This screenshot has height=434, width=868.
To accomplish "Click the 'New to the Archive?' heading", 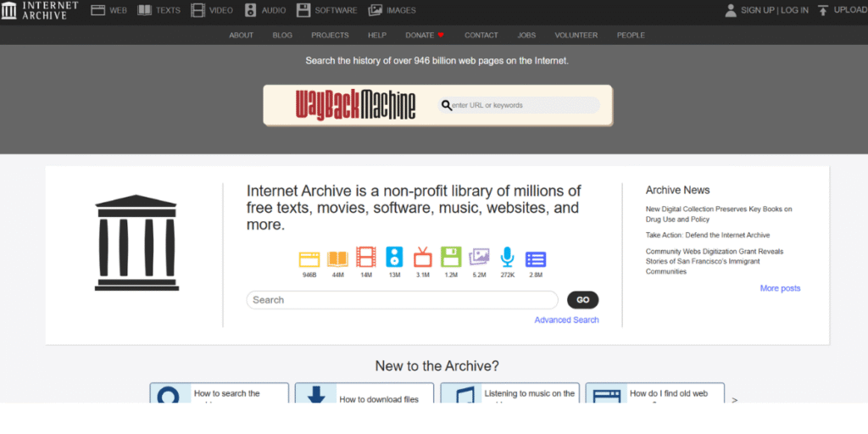I will coord(437,366).
